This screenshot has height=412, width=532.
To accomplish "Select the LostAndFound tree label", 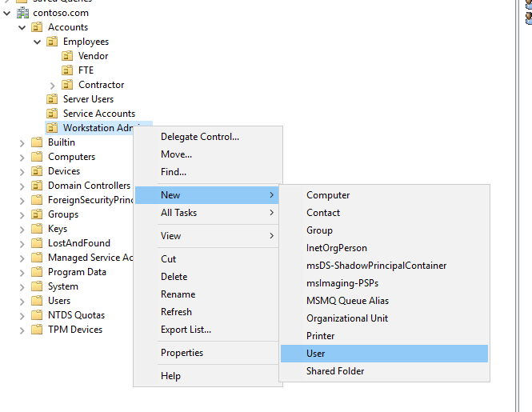I will coord(79,243).
